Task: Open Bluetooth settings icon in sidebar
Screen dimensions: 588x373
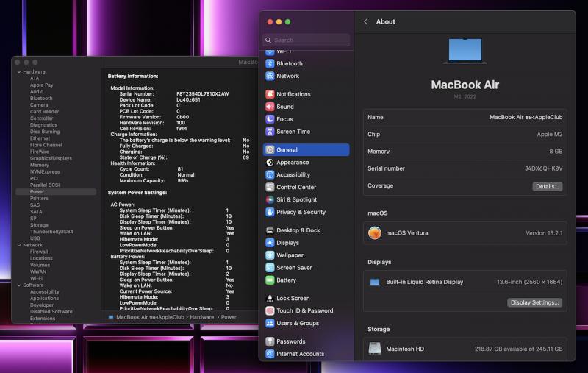Action: (270, 63)
